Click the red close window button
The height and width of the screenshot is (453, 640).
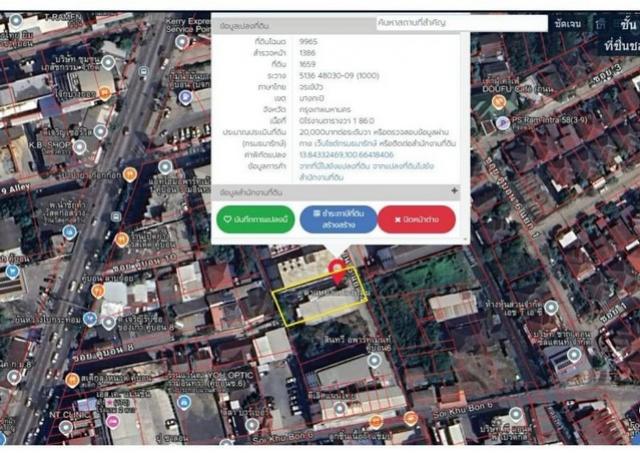tap(416, 219)
